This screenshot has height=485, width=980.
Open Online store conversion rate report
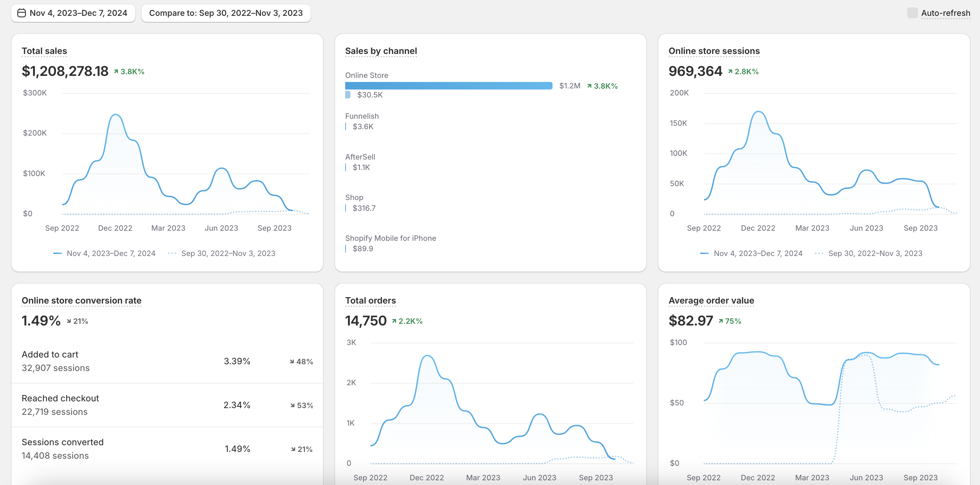pos(81,300)
